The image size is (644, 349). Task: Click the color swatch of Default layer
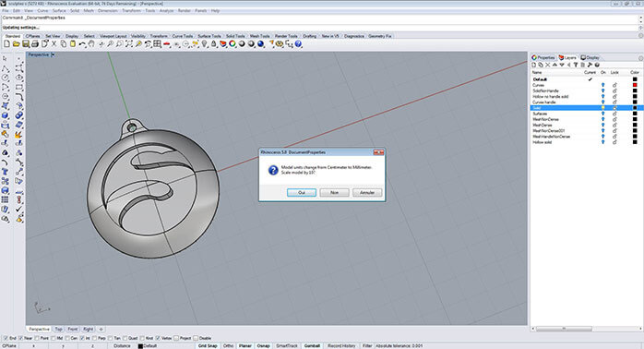click(x=635, y=79)
